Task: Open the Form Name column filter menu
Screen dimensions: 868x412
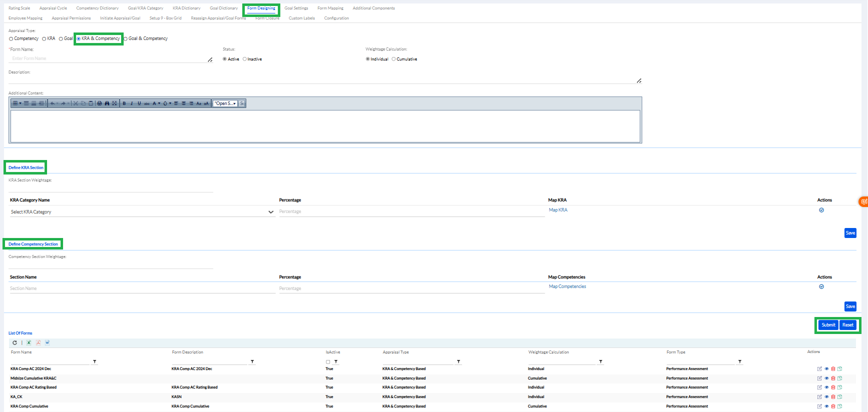Action: point(95,361)
